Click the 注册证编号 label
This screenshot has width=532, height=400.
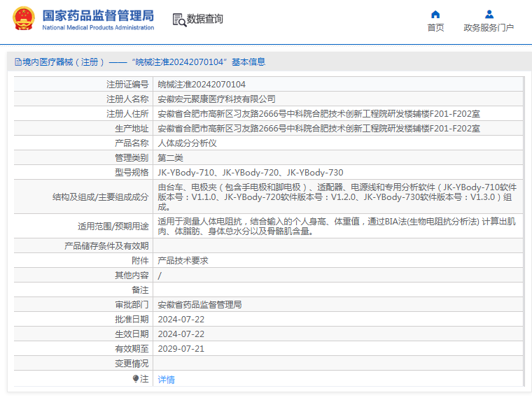click(x=127, y=85)
